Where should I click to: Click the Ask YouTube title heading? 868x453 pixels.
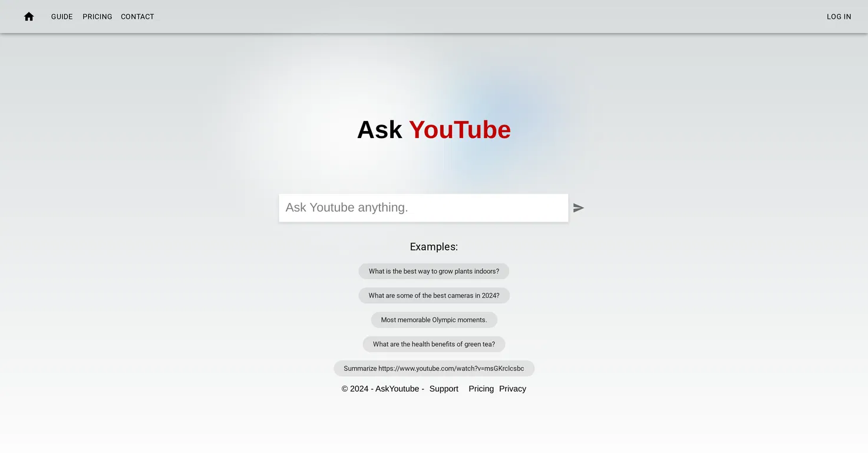(x=434, y=130)
